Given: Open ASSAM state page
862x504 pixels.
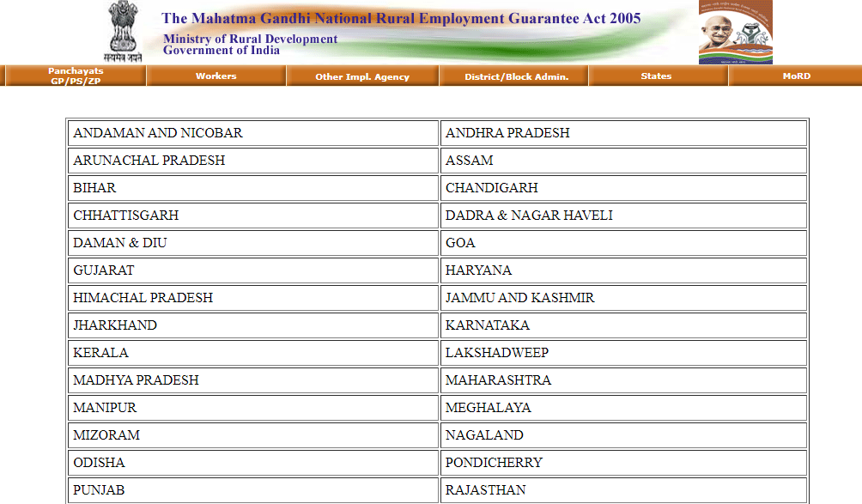Looking at the screenshot, I should (x=469, y=161).
